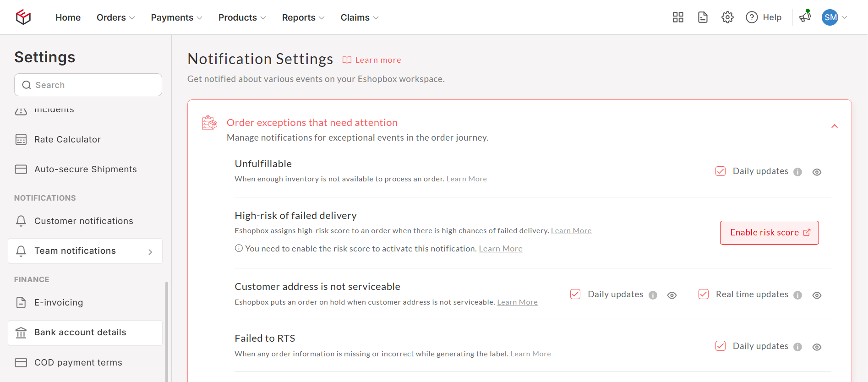Open Learn more link beside Notification Settings
The height and width of the screenshot is (382, 868).
point(377,60)
